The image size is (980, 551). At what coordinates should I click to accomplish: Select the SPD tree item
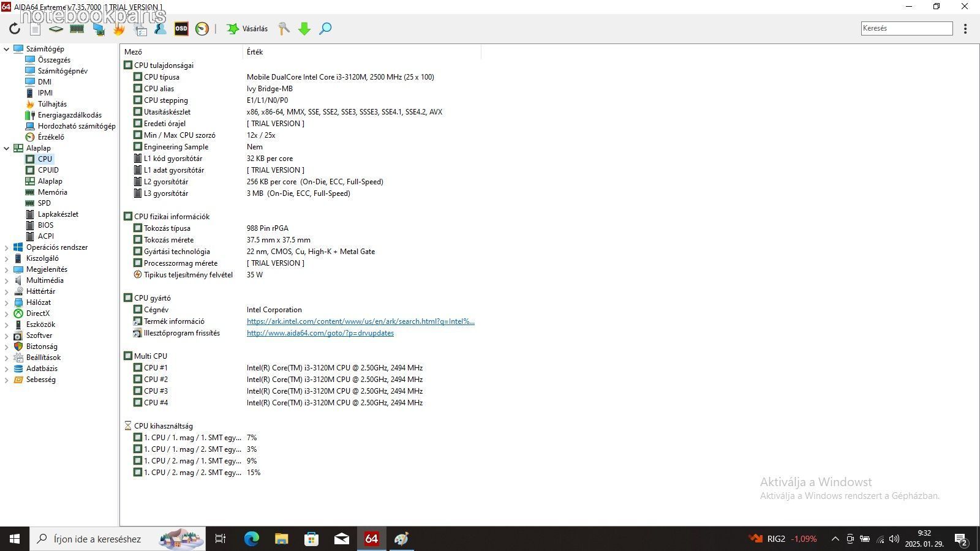[x=44, y=203]
